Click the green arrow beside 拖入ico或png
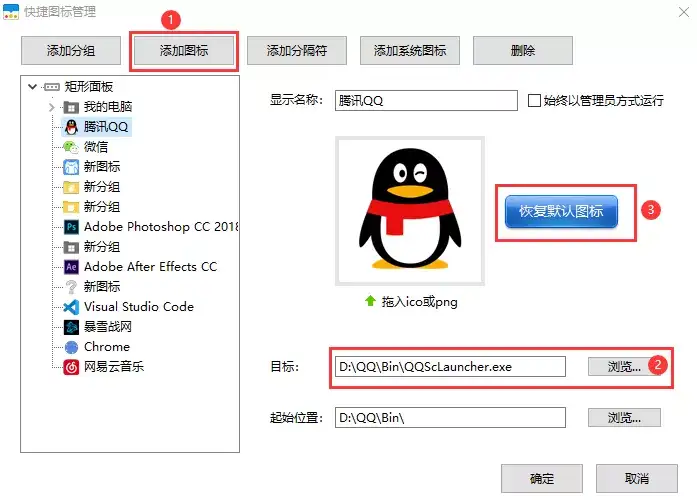The height and width of the screenshot is (503, 697). pos(370,301)
